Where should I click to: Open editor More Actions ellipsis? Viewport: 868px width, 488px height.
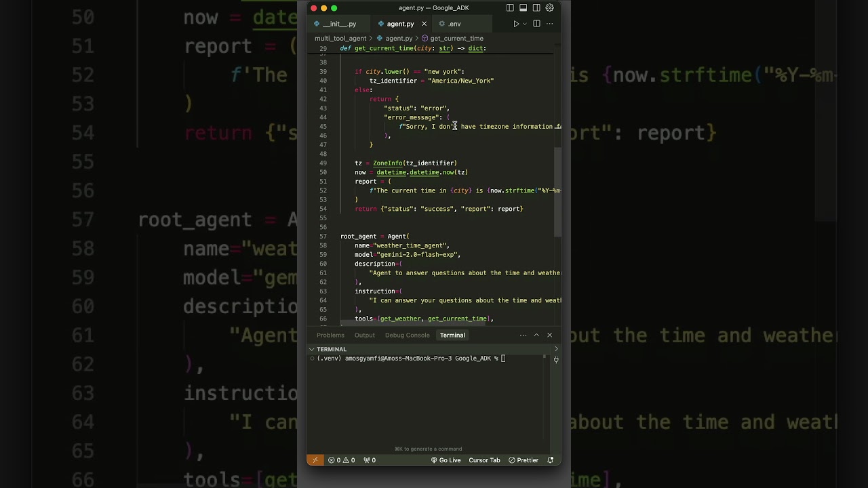coord(549,24)
